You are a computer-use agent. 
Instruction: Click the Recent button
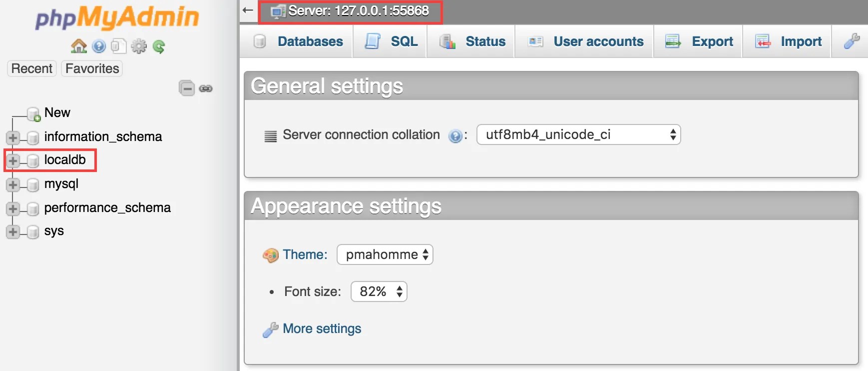point(31,68)
